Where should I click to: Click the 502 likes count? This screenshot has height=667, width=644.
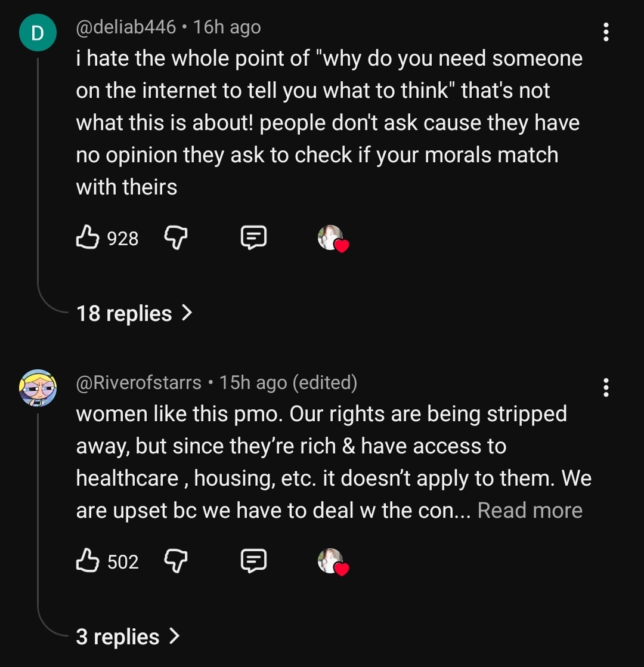(123, 562)
